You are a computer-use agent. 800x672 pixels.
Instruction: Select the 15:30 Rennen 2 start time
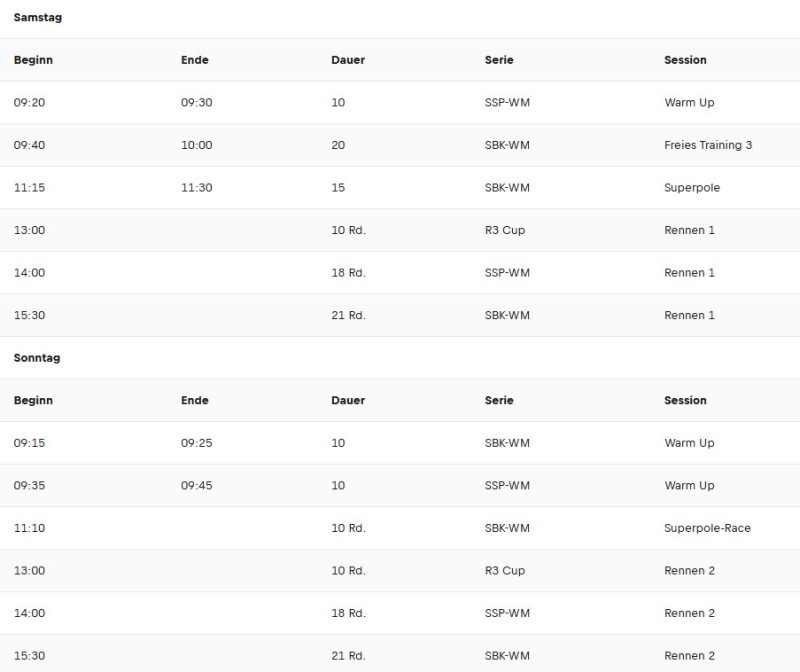pyautogui.click(x=29, y=656)
